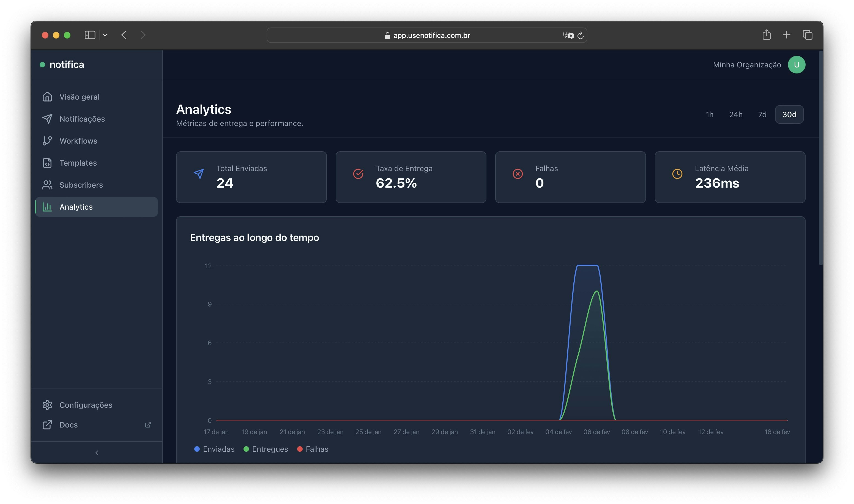
Task: Open the Notificações paper plane icon
Action: [x=47, y=119]
